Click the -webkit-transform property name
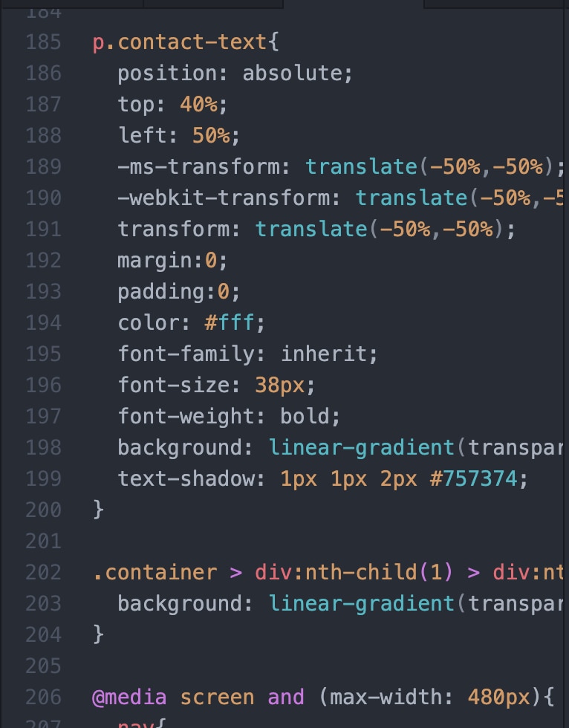569x728 pixels. click(224, 198)
